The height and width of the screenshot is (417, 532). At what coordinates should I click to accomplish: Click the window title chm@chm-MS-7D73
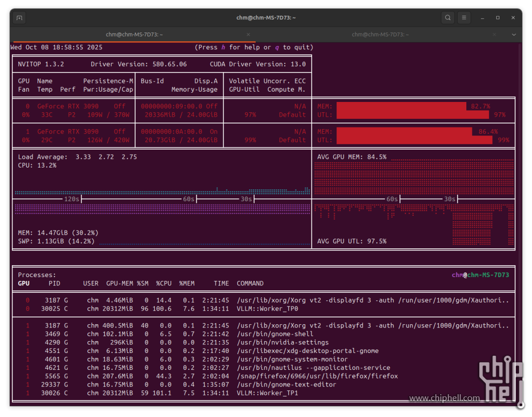click(266, 18)
